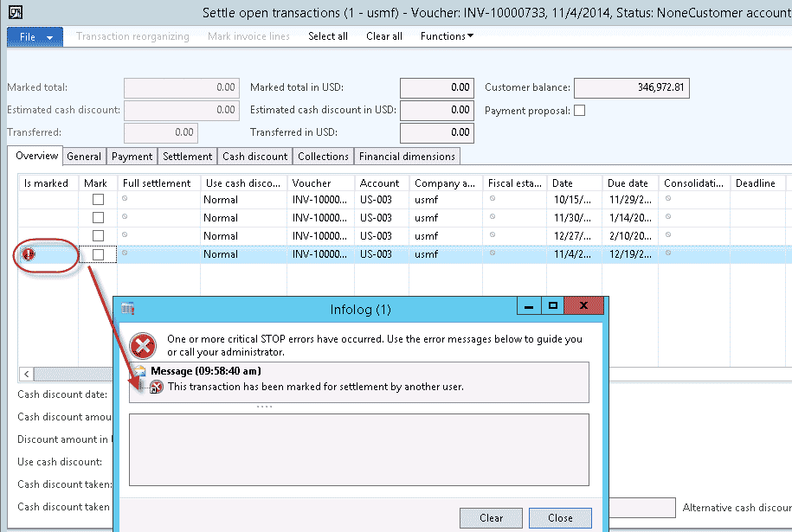Image resolution: width=792 pixels, height=532 pixels.
Task: Click the application icon in the title bar
Action: pos(16,12)
